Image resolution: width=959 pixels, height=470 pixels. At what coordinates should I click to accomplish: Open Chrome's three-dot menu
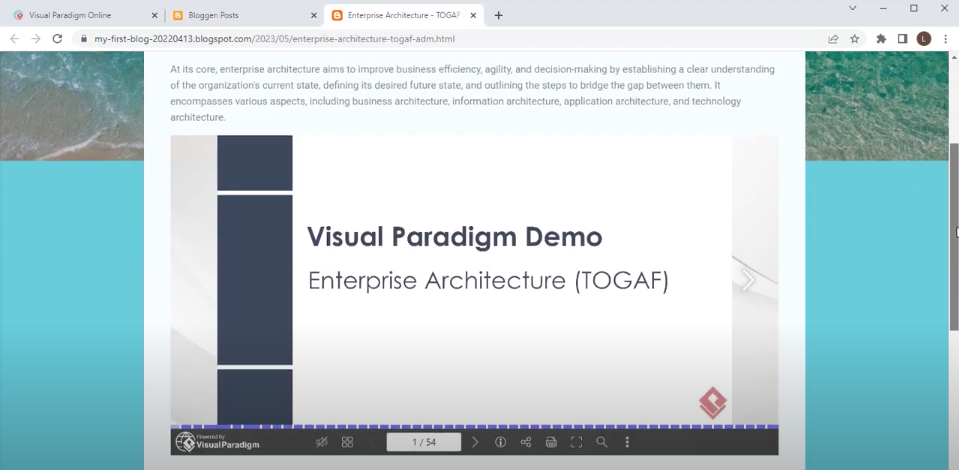[945, 39]
